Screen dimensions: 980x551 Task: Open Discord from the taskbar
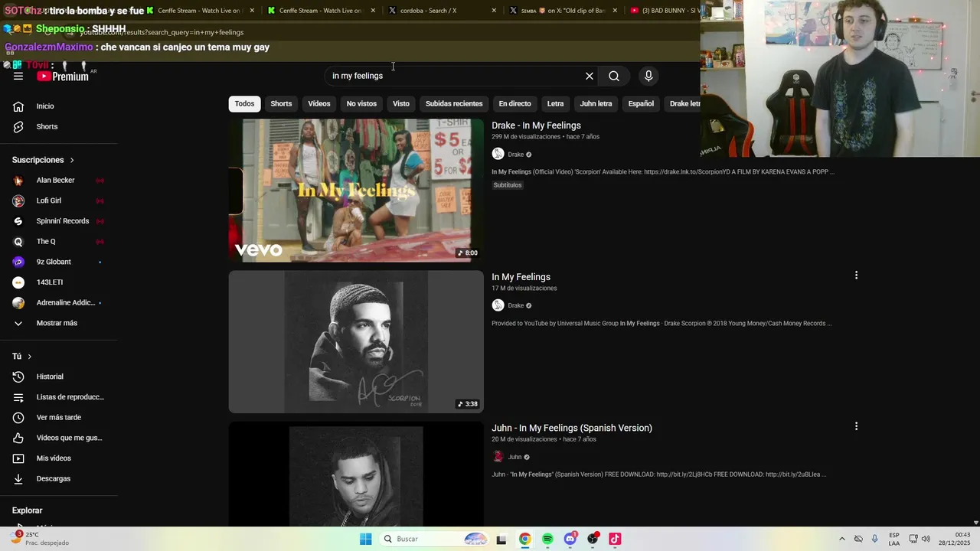click(x=570, y=539)
